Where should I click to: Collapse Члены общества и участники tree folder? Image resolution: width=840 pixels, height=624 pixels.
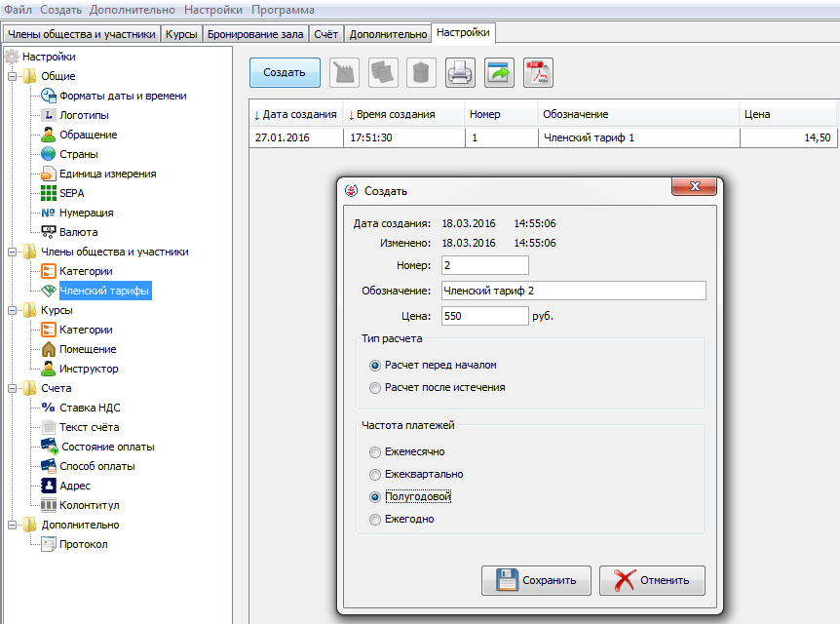pyautogui.click(x=12, y=252)
